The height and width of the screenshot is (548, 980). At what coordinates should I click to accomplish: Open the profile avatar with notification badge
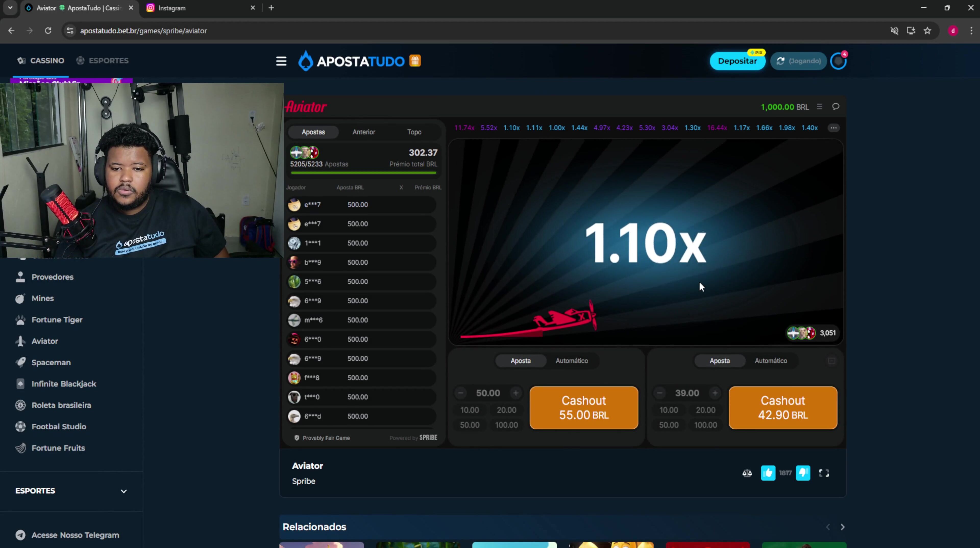click(x=838, y=61)
